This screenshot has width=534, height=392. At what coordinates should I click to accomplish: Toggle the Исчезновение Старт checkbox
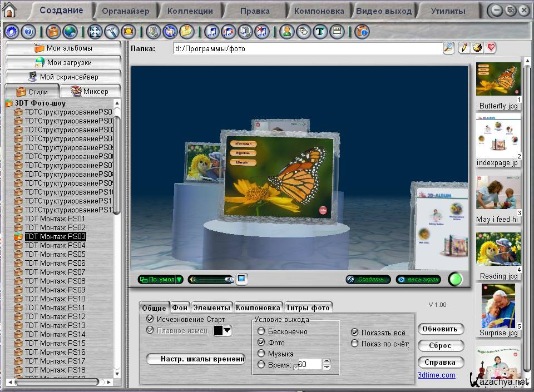[150, 319]
